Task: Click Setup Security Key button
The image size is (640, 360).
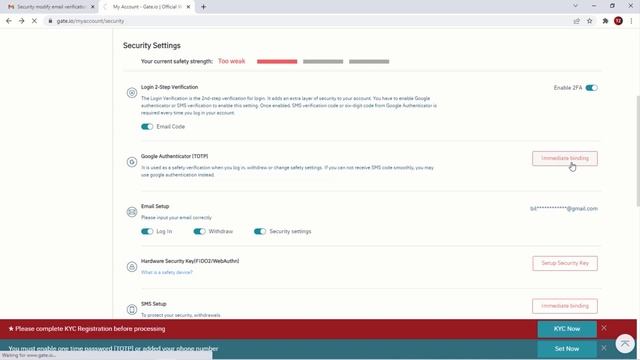Action: coord(565,263)
